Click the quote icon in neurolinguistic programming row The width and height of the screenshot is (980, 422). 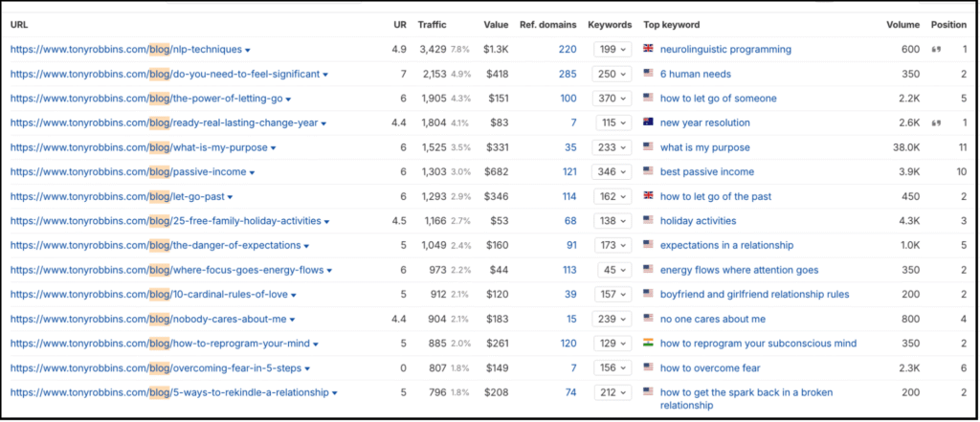click(936, 50)
